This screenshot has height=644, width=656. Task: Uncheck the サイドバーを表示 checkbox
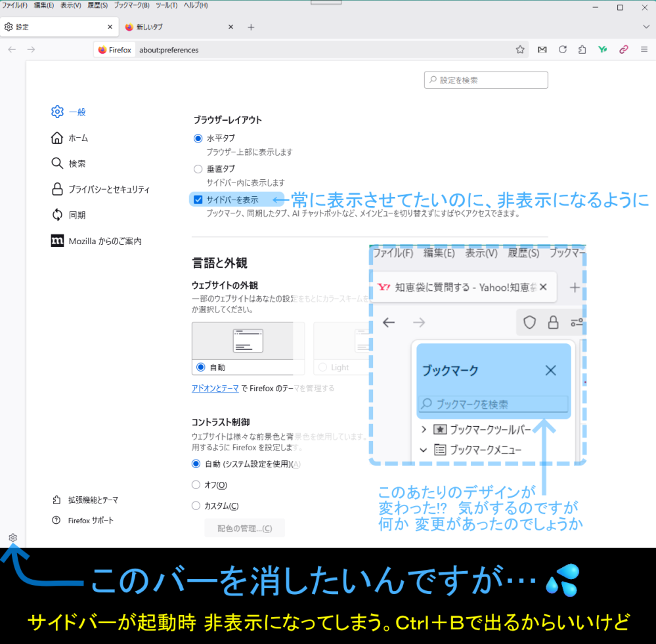tap(198, 200)
